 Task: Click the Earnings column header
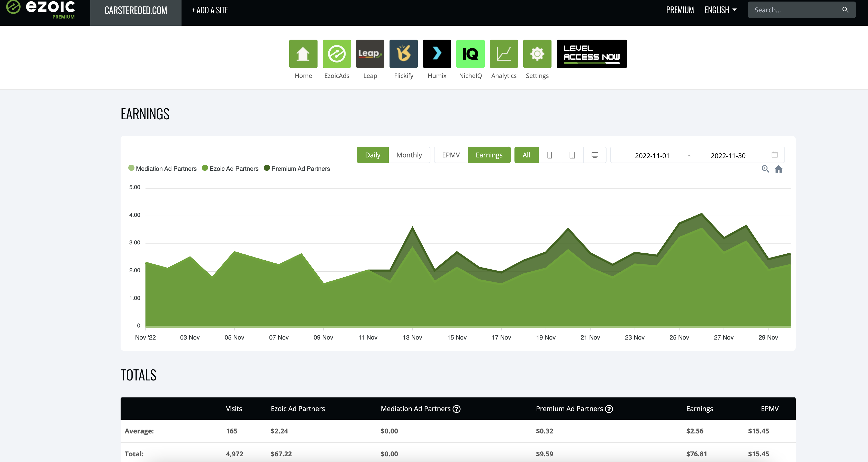coord(700,408)
